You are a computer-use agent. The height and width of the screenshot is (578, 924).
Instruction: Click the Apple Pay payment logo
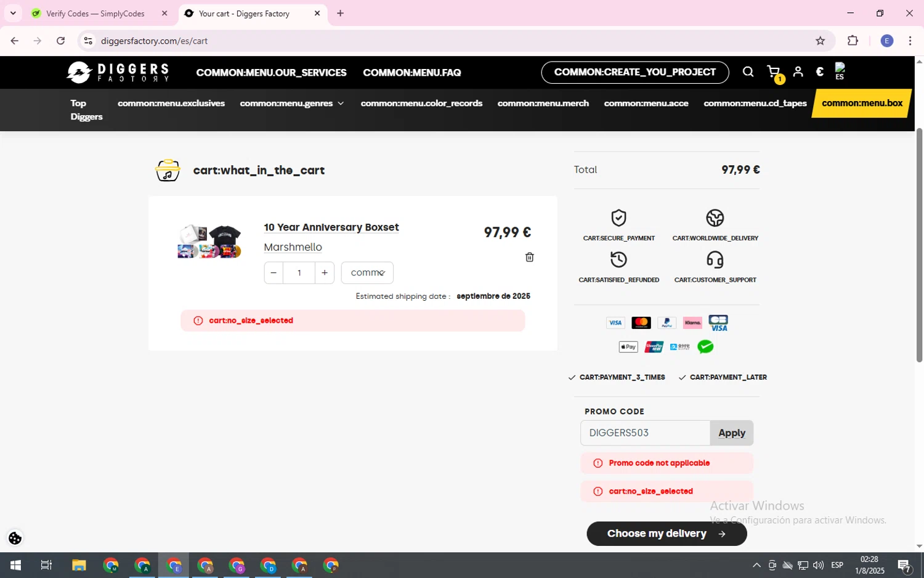tap(628, 347)
